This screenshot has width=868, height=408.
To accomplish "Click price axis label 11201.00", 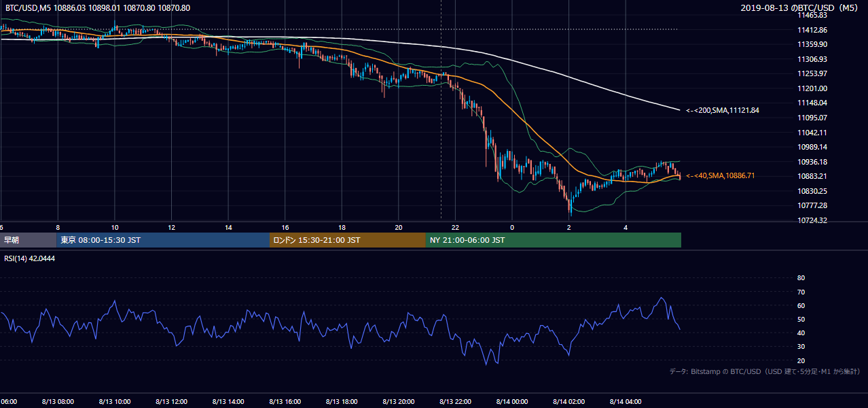I will [812, 88].
